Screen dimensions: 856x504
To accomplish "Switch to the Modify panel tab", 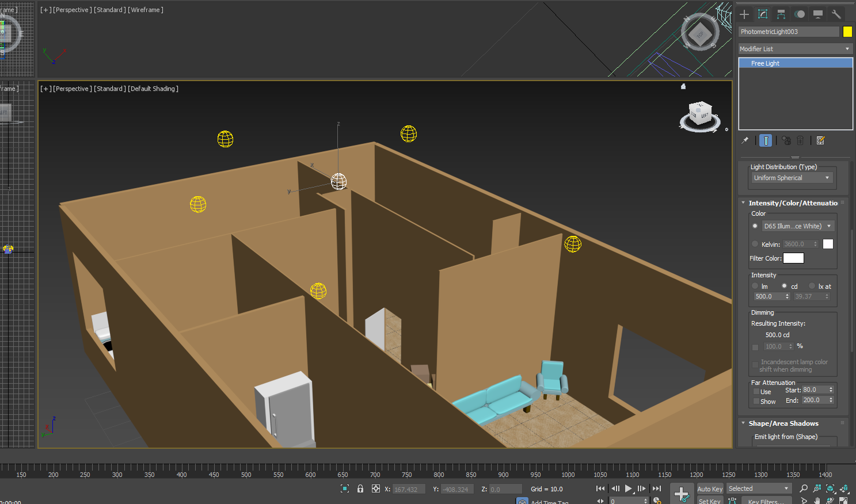I will 763,14.
